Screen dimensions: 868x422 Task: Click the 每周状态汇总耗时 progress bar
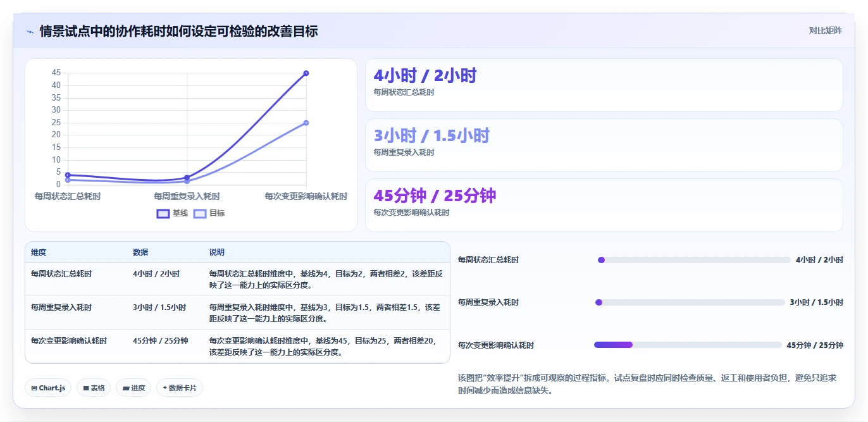click(694, 260)
